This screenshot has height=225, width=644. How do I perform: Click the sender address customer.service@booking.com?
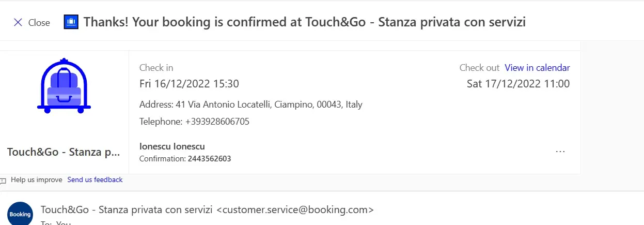295,210
